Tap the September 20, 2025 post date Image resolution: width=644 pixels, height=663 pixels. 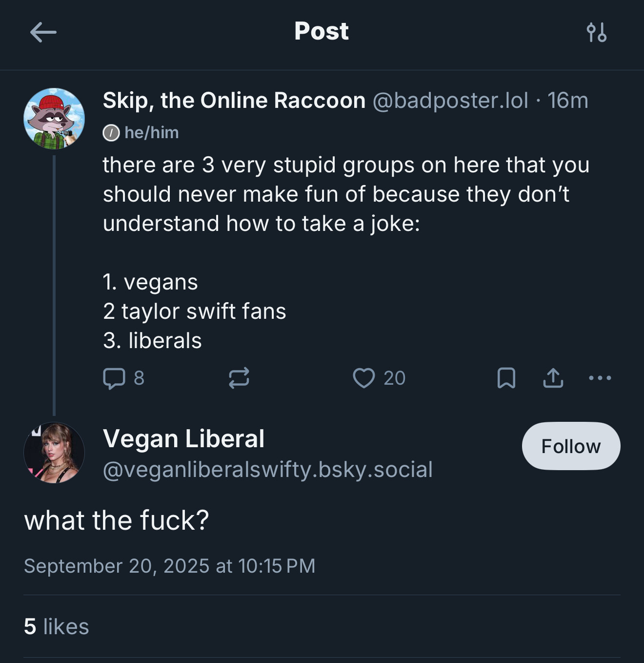(170, 566)
